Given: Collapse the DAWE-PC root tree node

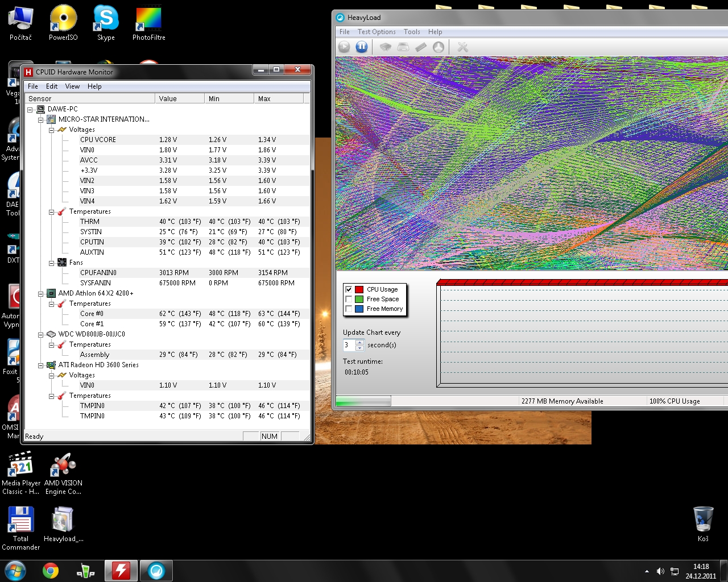Looking at the screenshot, I should 30,109.
